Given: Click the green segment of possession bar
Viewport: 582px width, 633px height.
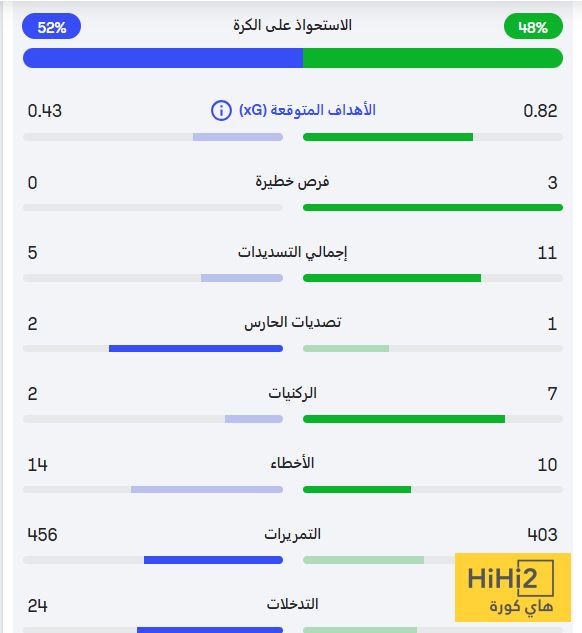Looking at the screenshot, I should pyautogui.click(x=433, y=58).
